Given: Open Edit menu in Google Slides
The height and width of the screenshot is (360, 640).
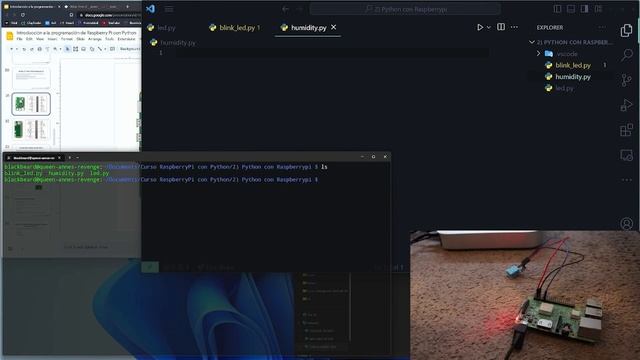Looking at the screenshot, I should pyautogui.click(x=29, y=39).
